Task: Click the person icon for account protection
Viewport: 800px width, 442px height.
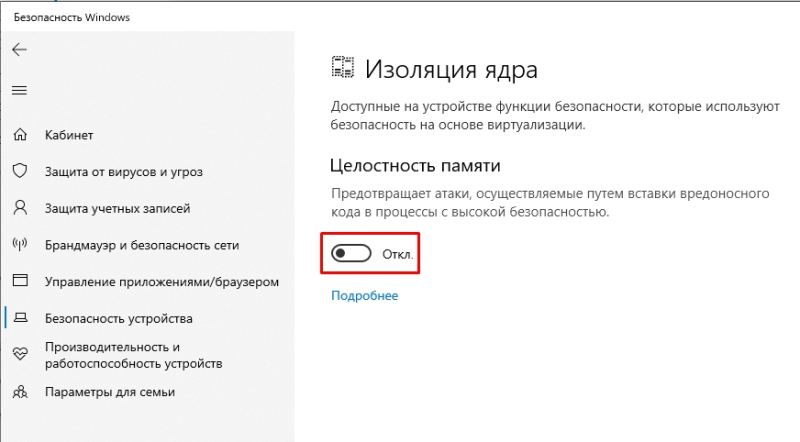Action: coord(20,208)
